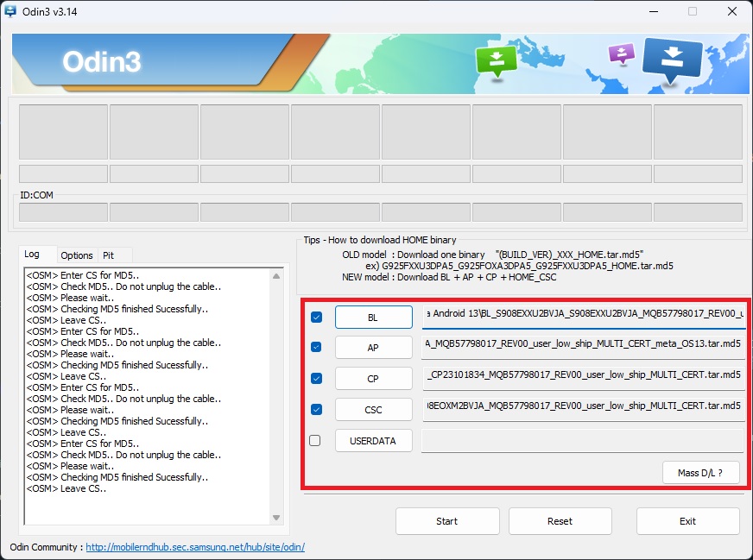Viewport: 753px width, 560px height.
Task: Open the Mass D/L ? option
Action: pyautogui.click(x=700, y=473)
